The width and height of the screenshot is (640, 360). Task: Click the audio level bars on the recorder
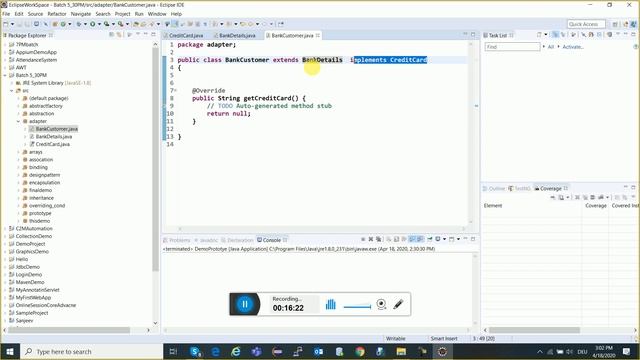(331, 304)
